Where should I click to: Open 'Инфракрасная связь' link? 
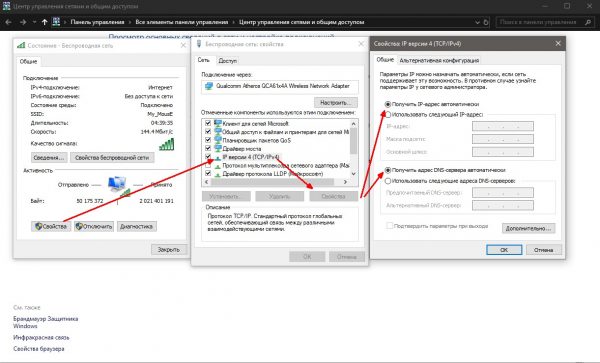(x=41, y=338)
